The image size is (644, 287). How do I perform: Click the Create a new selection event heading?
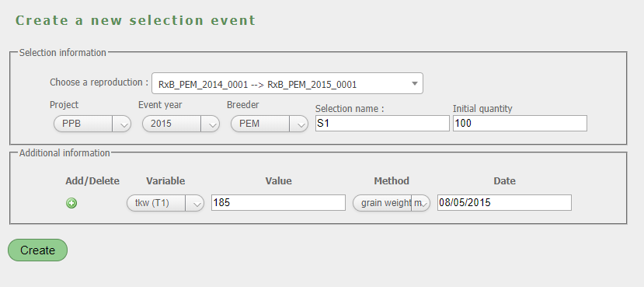point(135,20)
